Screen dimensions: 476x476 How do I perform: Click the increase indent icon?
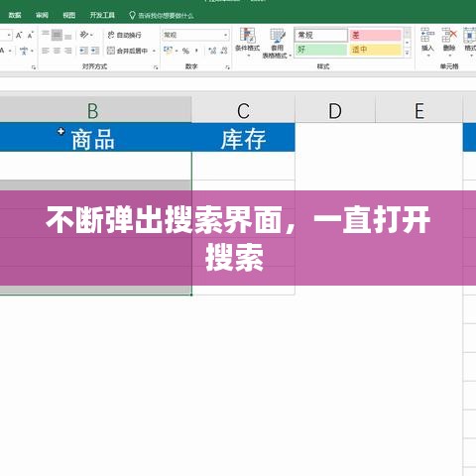95,51
